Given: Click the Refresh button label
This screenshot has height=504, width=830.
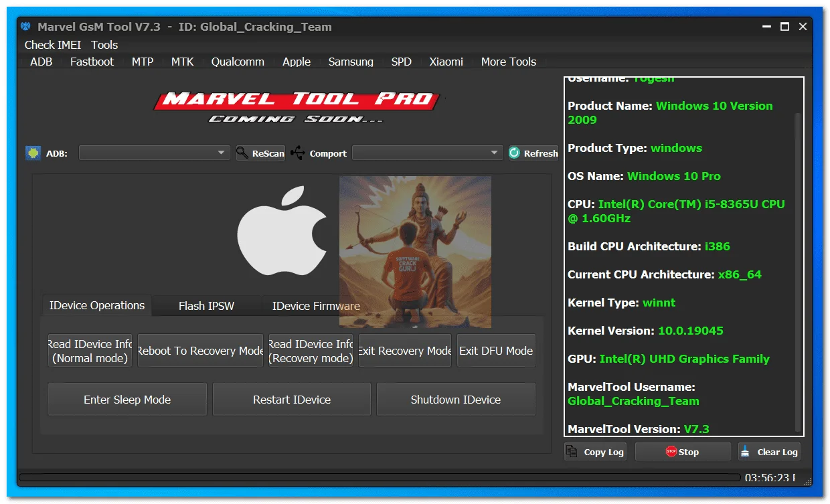Looking at the screenshot, I should point(541,153).
